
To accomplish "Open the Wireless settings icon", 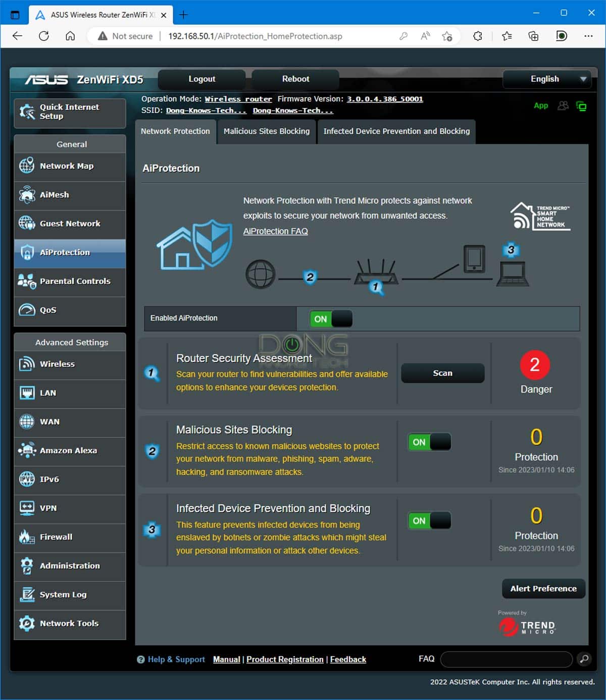I will point(27,364).
